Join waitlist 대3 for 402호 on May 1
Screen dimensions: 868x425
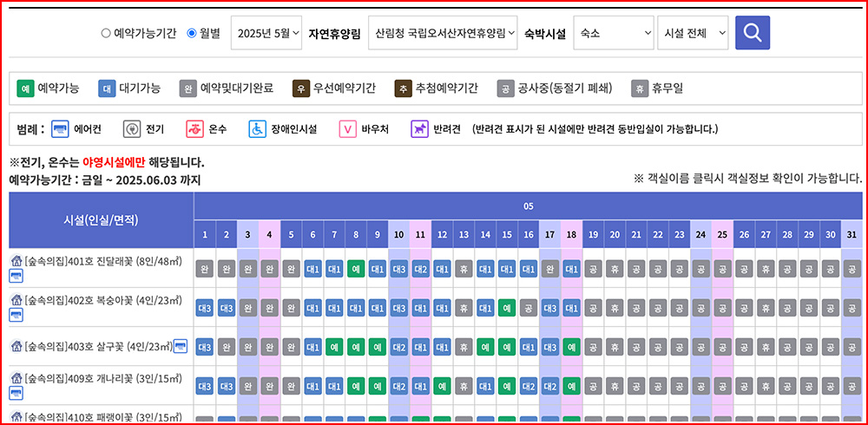(x=205, y=307)
